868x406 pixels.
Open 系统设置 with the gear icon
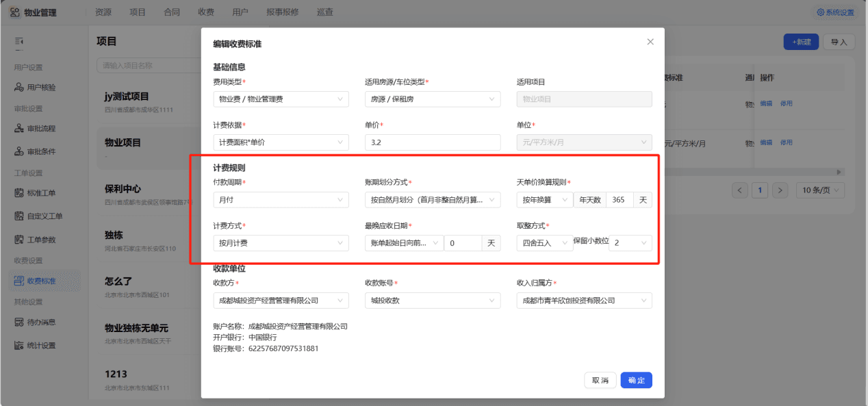tap(821, 12)
